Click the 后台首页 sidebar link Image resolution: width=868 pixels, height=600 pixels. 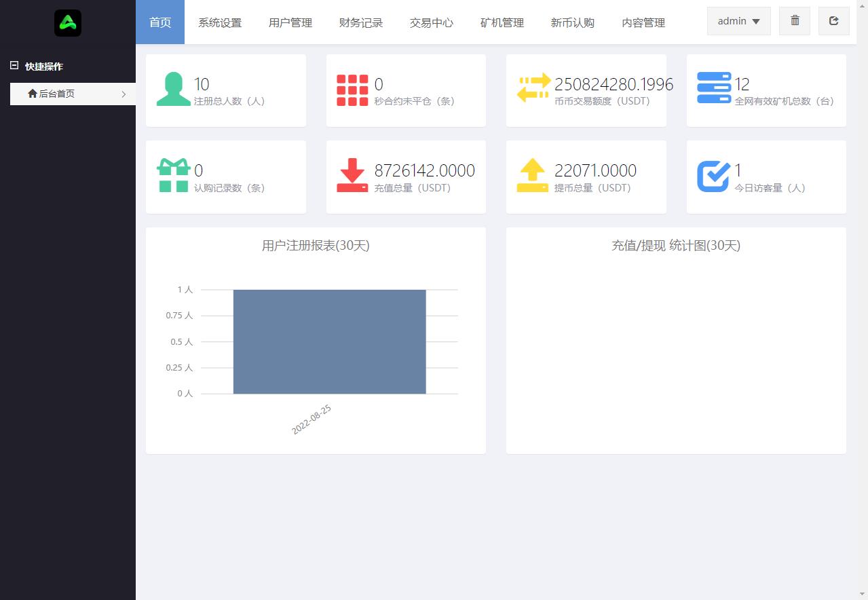pyautogui.click(x=73, y=94)
